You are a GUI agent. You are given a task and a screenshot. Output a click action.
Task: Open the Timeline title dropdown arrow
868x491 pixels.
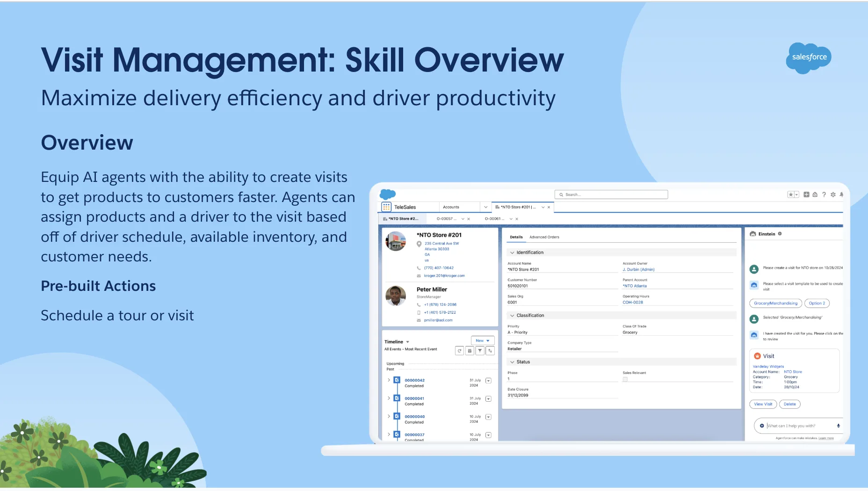pos(408,342)
